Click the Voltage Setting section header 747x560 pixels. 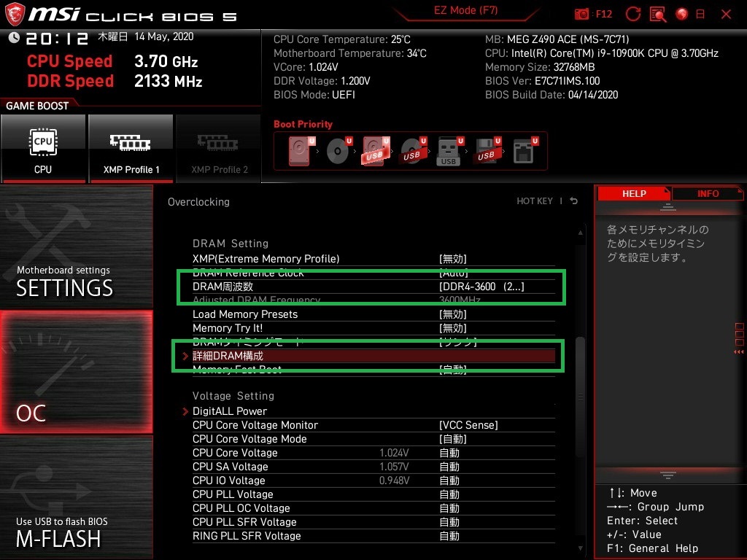tap(233, 396)
